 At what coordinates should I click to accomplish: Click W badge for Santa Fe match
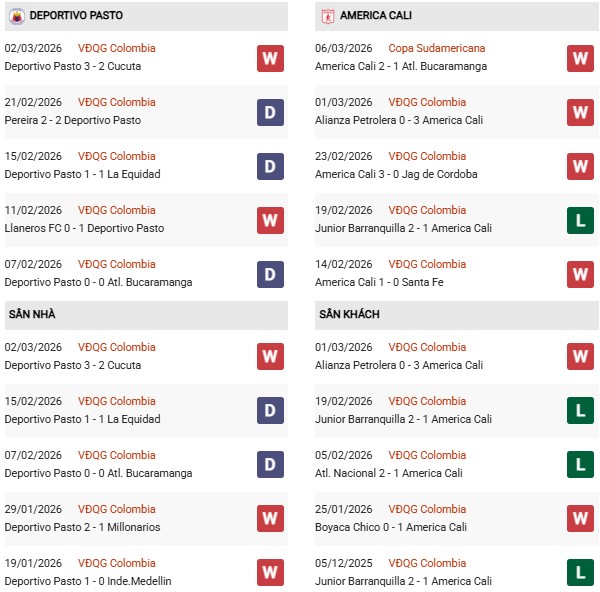pyautogui.click(x=580, y=274)
